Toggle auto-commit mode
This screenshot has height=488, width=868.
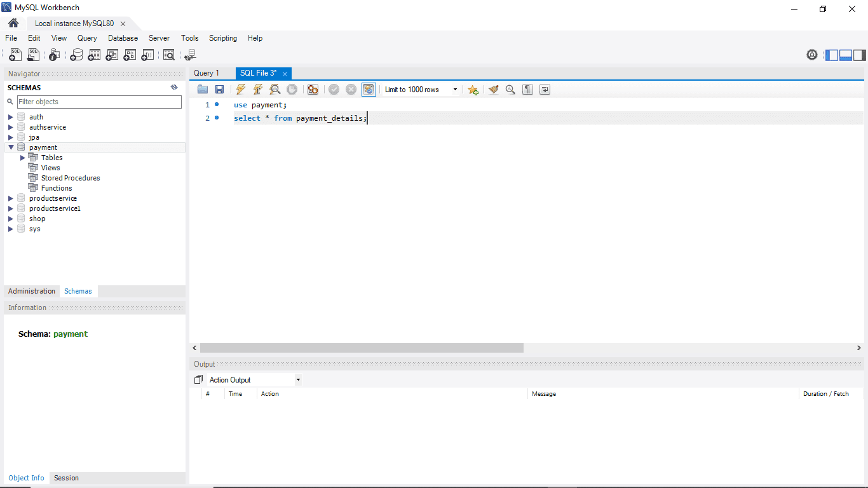pos(369,90)
